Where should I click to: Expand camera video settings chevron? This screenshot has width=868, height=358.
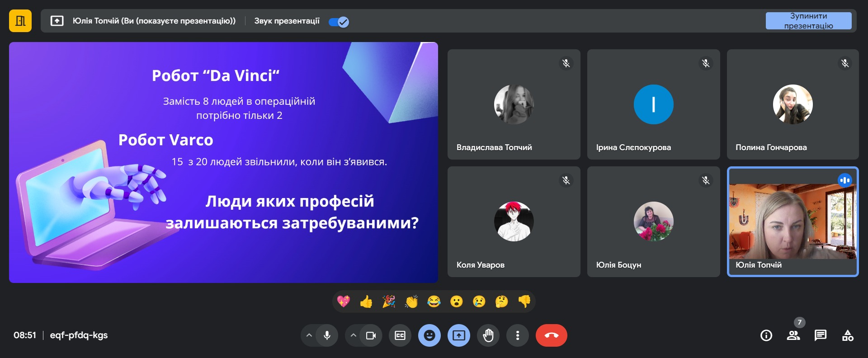[354, 335]
